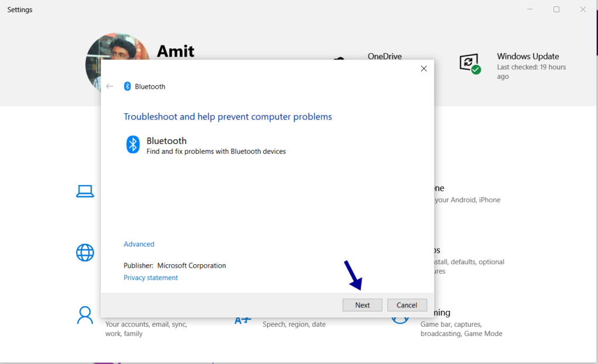Click the back arrow in the troubleshooter
Image resolution: width=598 pixels, height=364 pixels.
coord(110,86)
